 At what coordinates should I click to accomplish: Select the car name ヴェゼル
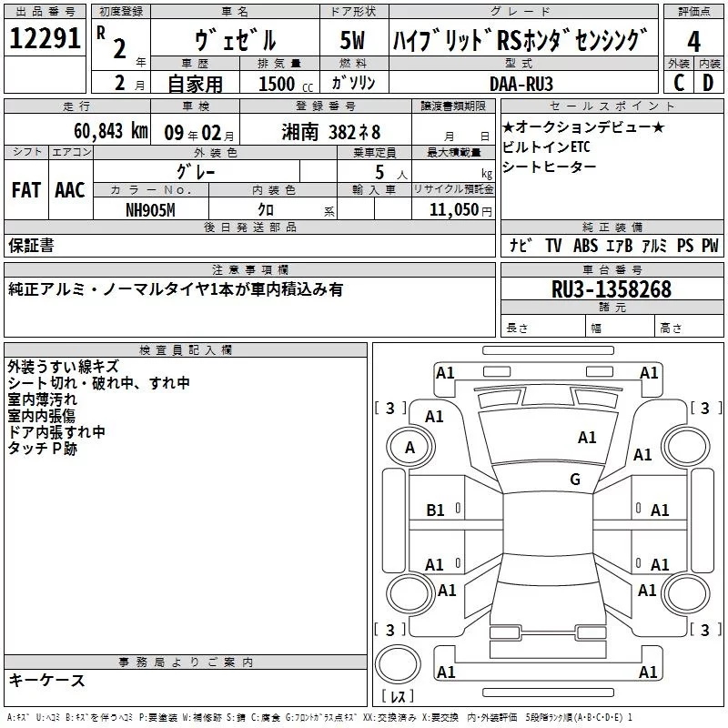coord(235,39)
